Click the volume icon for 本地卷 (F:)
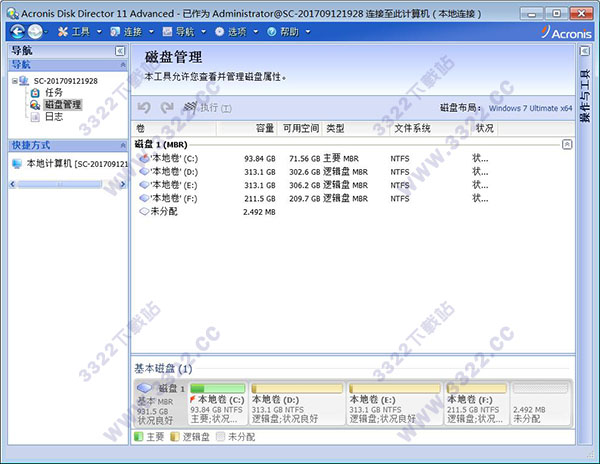The width and height of the screenshot is (600, 464). (144, 198)
